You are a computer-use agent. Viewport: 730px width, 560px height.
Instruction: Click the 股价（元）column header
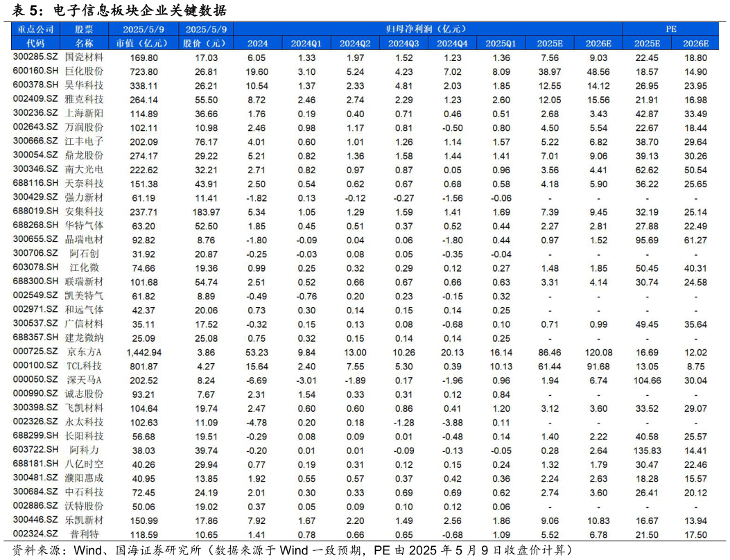pyautogui.click(x=206, y=44)
